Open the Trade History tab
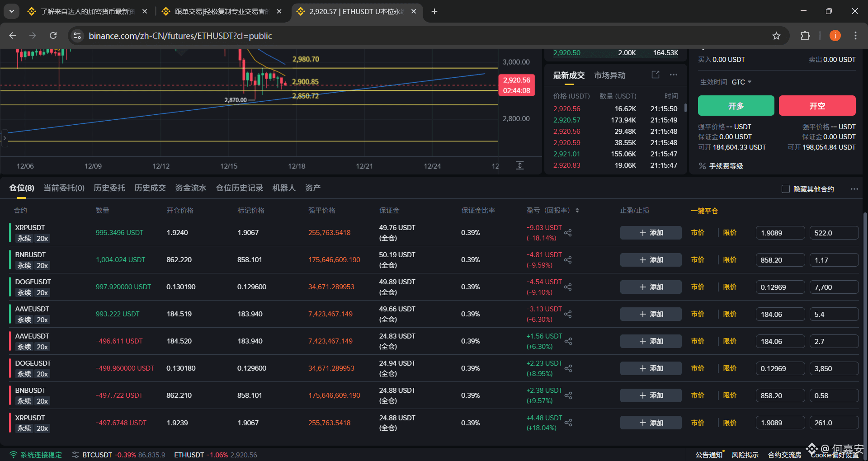The width and height of the screenshot is (868, 461). [x=150, y=188]
